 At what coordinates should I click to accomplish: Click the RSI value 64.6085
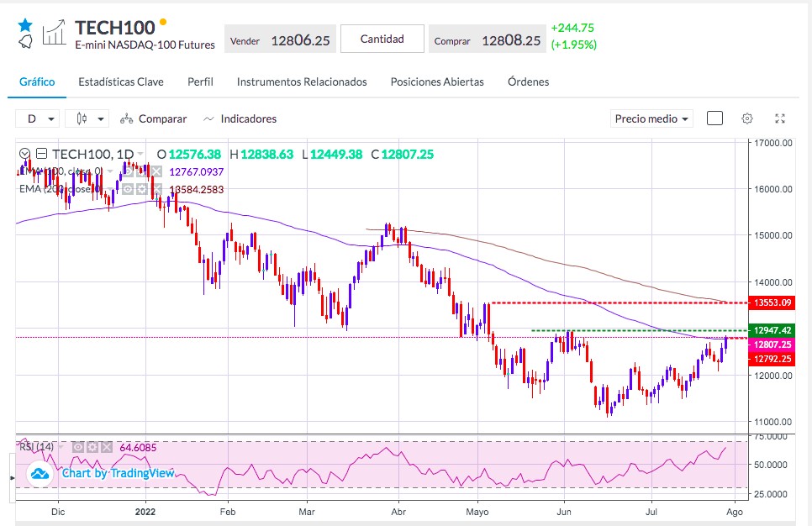138,447
